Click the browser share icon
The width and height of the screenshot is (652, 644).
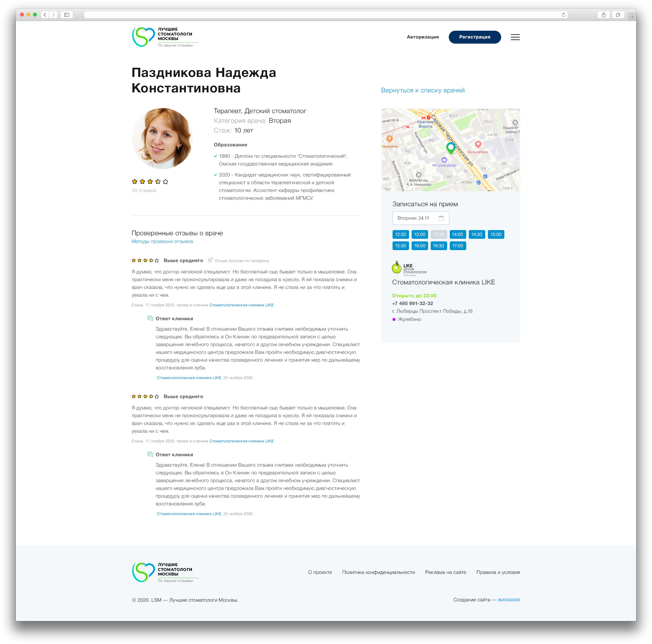coord(604,15)
